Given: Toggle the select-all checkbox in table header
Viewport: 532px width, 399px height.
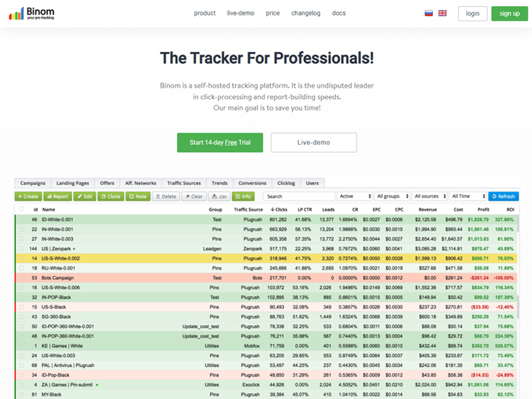Looking at the screenshot, I should click(x=22, y=209).
